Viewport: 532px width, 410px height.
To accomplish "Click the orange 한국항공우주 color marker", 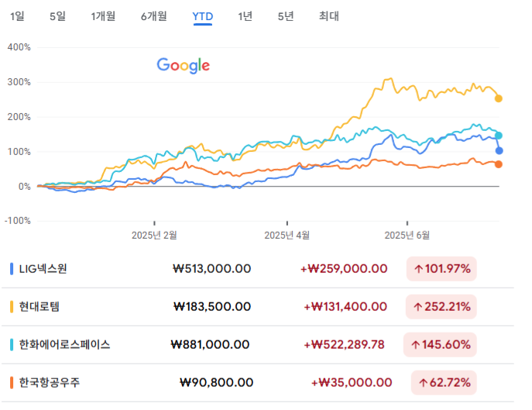I will (12, 383).
